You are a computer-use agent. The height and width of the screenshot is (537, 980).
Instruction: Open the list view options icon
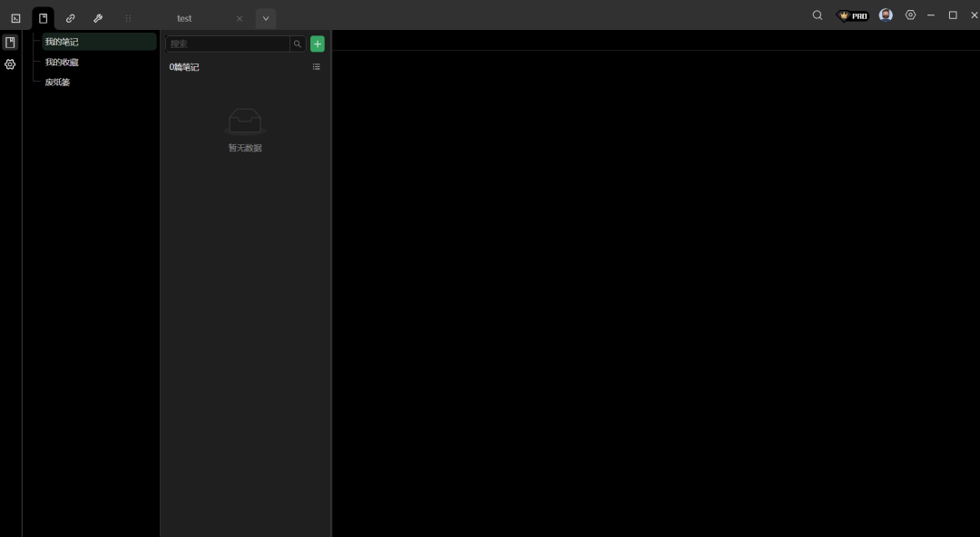tap(317, 67)
